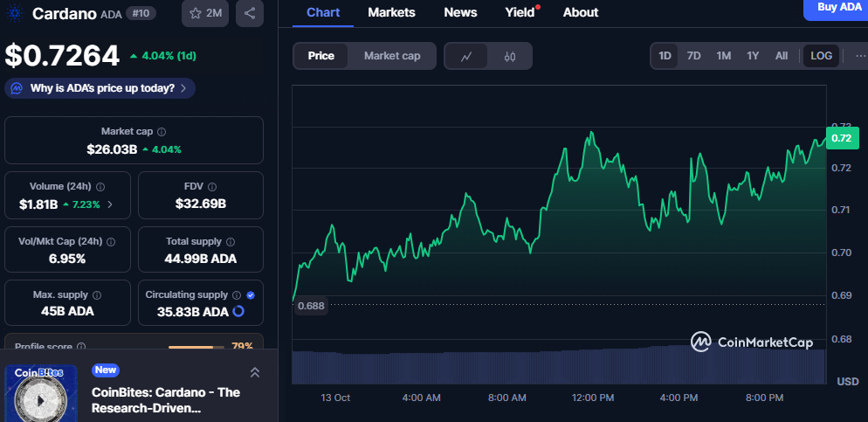Viewport: 868px width, 422px height.
Task: Open Volume (24h) details arrow
Action: tap(109, 204)
